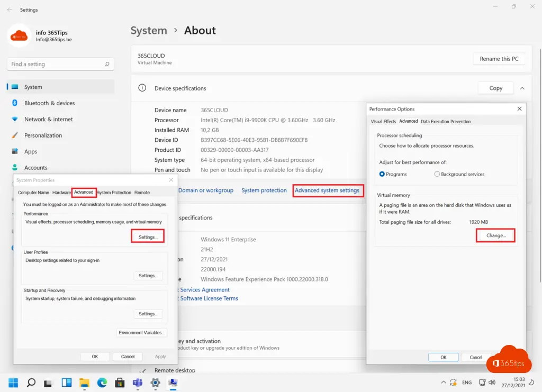Open Domain or workgroup link
The height and width of the screenshot is (392, 542).
tap(206, 190)
